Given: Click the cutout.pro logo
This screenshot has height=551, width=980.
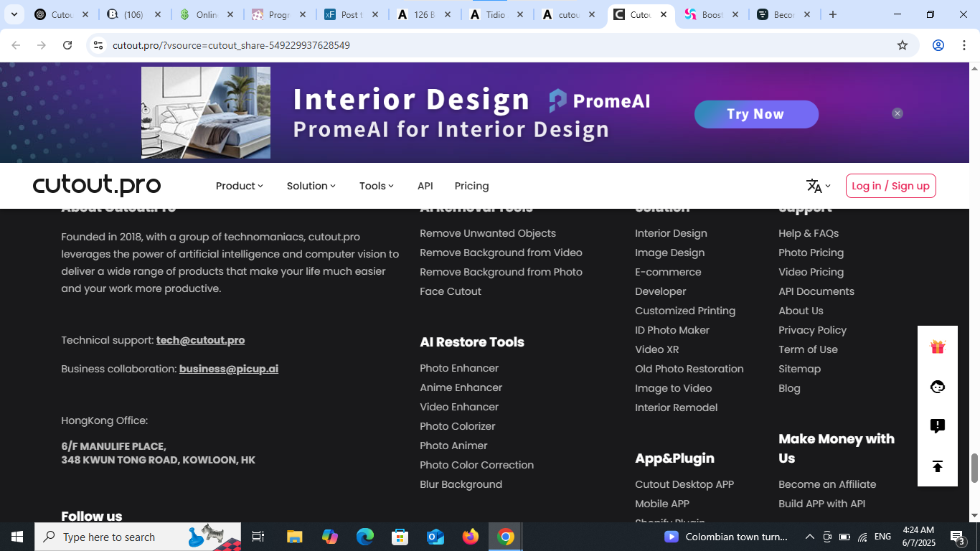Looking at the screenshot, I should [97, 186].
